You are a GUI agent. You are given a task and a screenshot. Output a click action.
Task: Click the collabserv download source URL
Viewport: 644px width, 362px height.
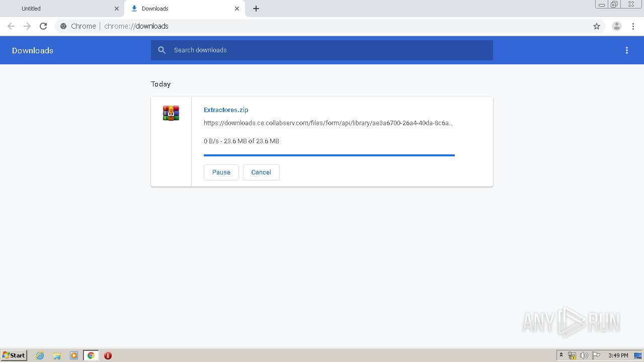pyautogui.click(x=328, y=123)
